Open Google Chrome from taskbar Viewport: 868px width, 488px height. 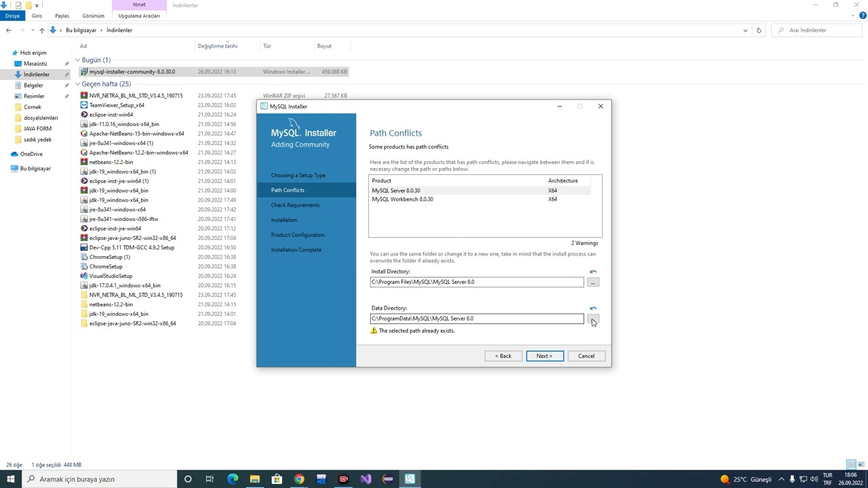[299, 479]
